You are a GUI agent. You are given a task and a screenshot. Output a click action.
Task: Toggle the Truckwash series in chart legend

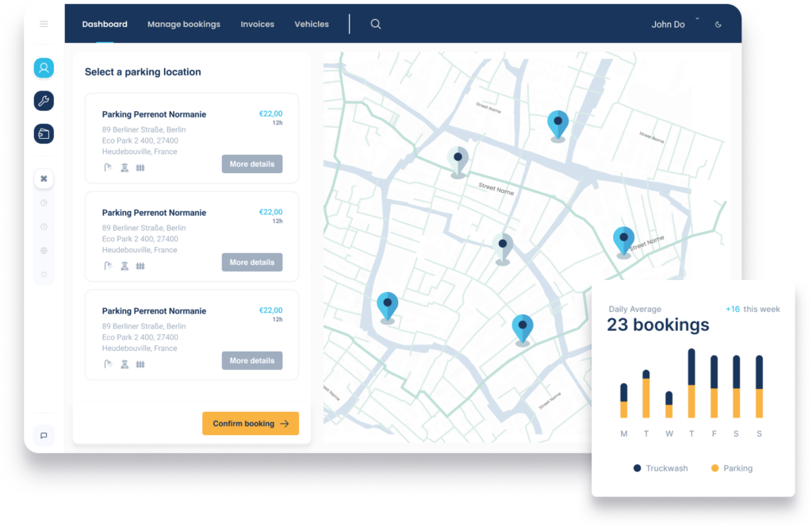(x=661, y=468)
